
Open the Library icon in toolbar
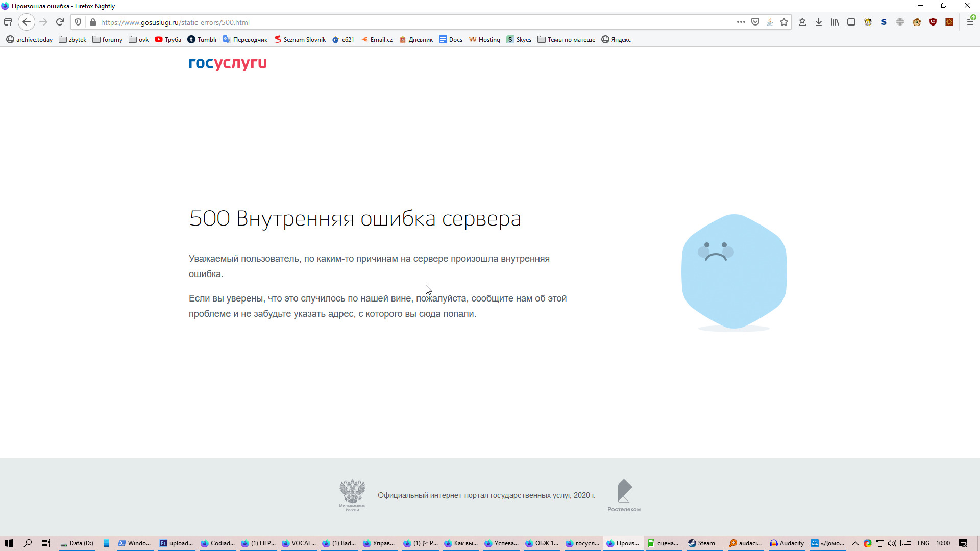(x=835, y=22)
